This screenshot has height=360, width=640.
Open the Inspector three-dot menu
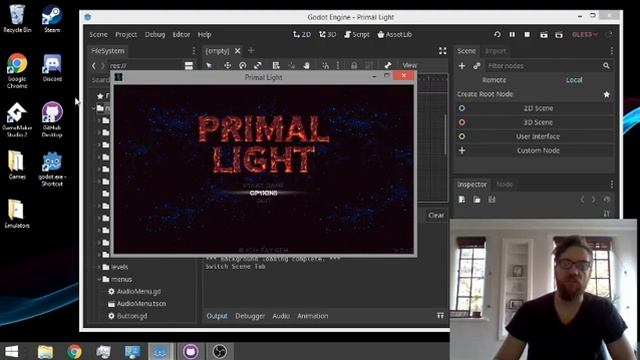coord(611,184)
